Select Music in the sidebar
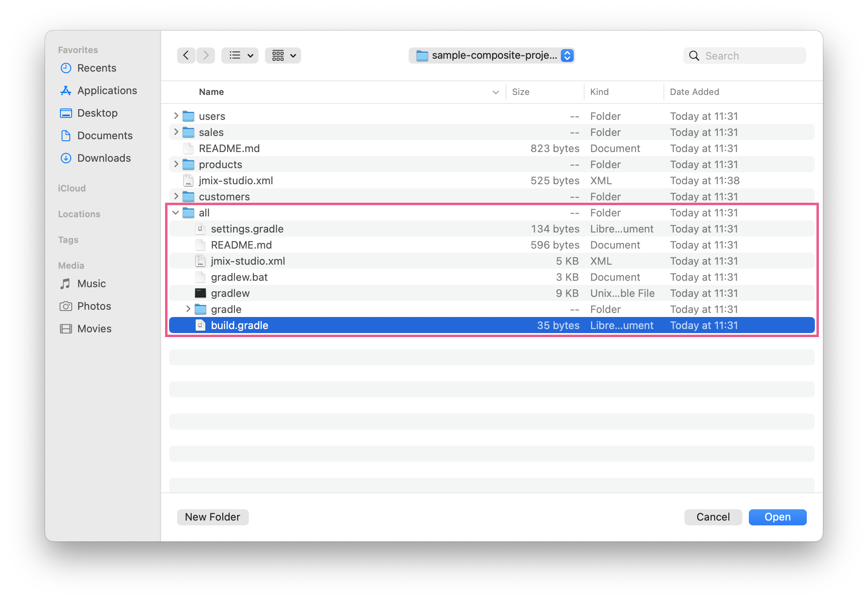The image size is (868, 601). [91, 284]
